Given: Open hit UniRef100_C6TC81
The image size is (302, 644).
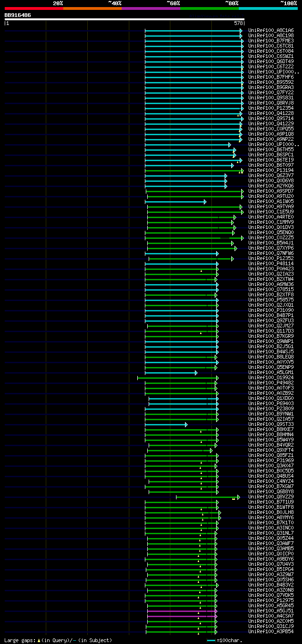Looking at the screenshot, I should (x=271, y=46).
